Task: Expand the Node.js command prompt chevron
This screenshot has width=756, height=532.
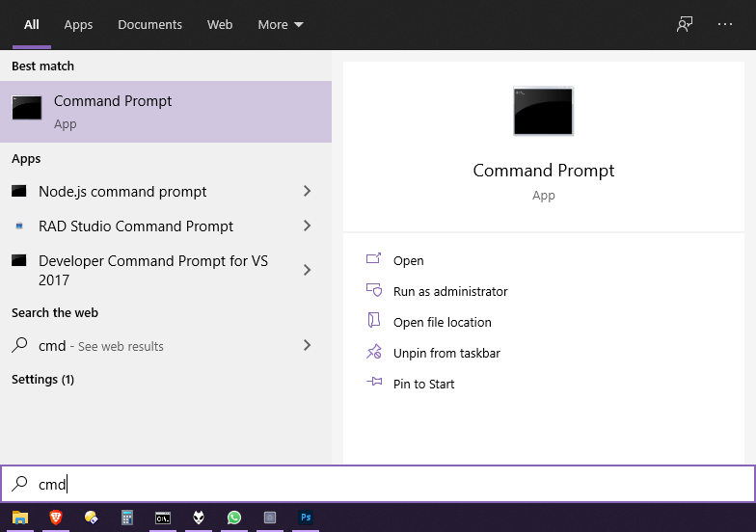Action: 307,191
